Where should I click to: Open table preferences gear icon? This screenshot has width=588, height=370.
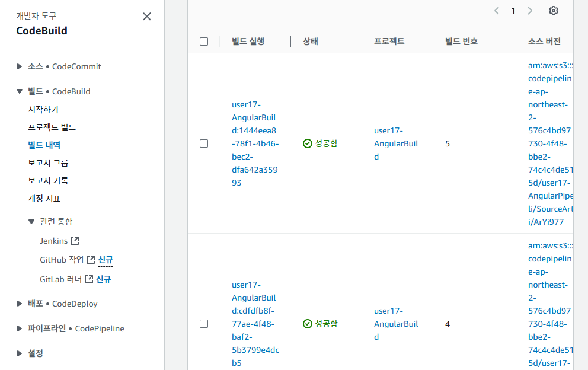(554, 11)
